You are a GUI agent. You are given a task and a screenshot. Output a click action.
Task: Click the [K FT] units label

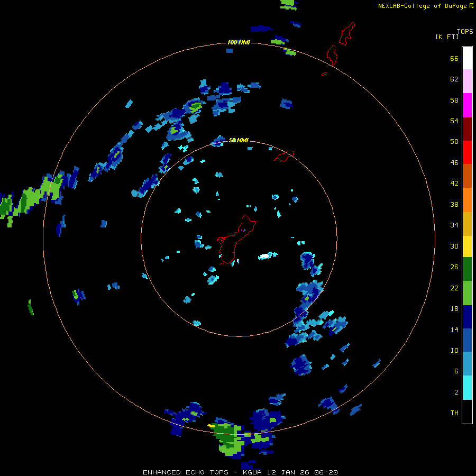tap(447, 37)
